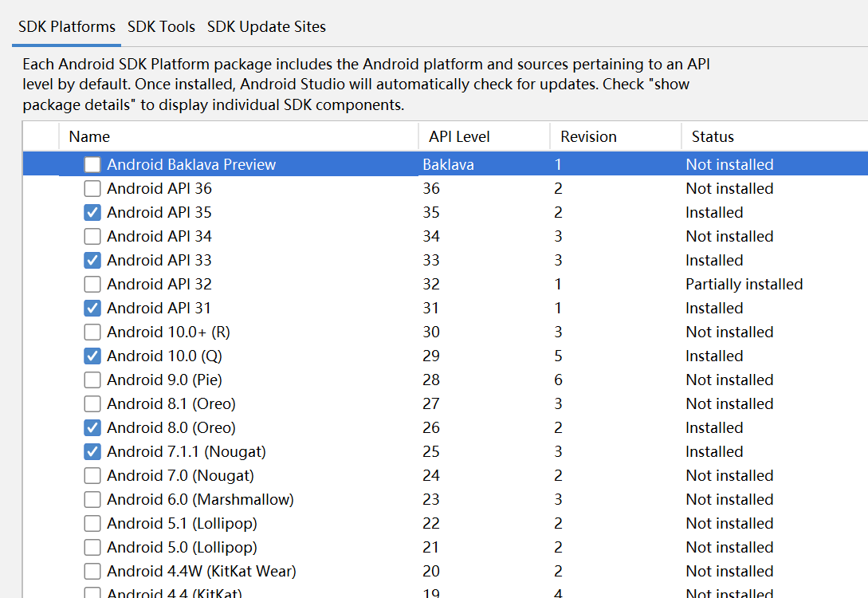
Task: Check the Android 7.0 (Nougat) checkbox
Action: pyautogui.click(x=92, y=476)
